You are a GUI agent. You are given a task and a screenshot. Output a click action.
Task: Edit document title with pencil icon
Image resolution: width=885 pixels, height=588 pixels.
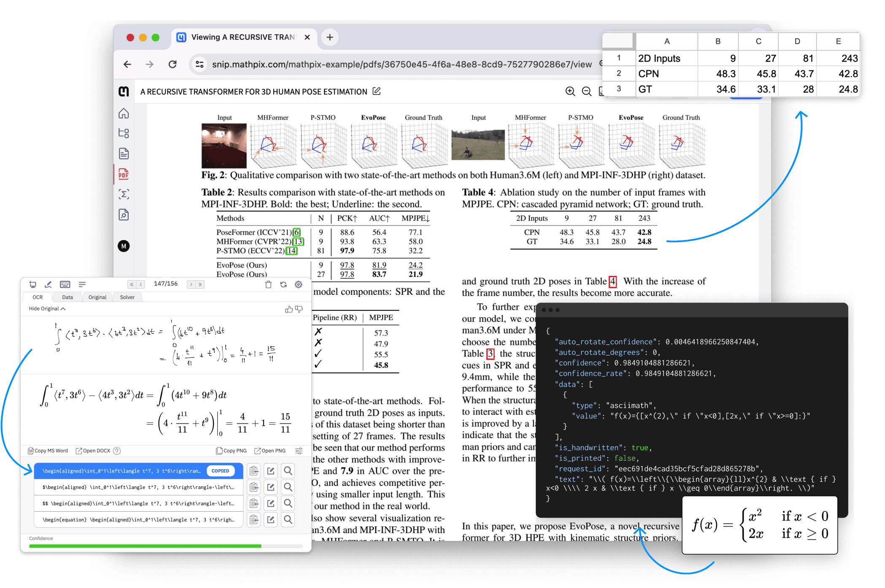pyautogui.click(x=377, y=92)
